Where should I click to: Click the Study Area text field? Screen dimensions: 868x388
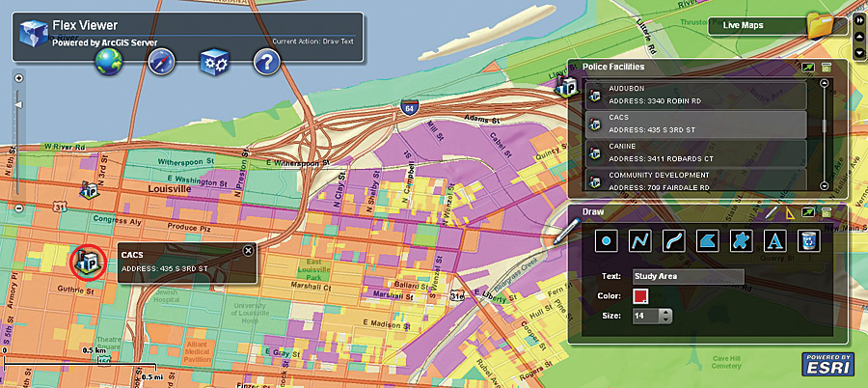688,276
